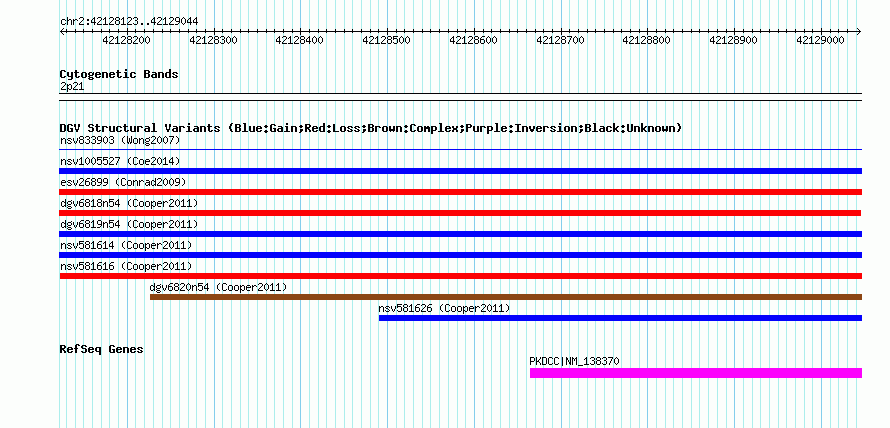890x428 pixels.
Task: Click the brown complex bar of dgv6820n54
Action: click(506, 297)
